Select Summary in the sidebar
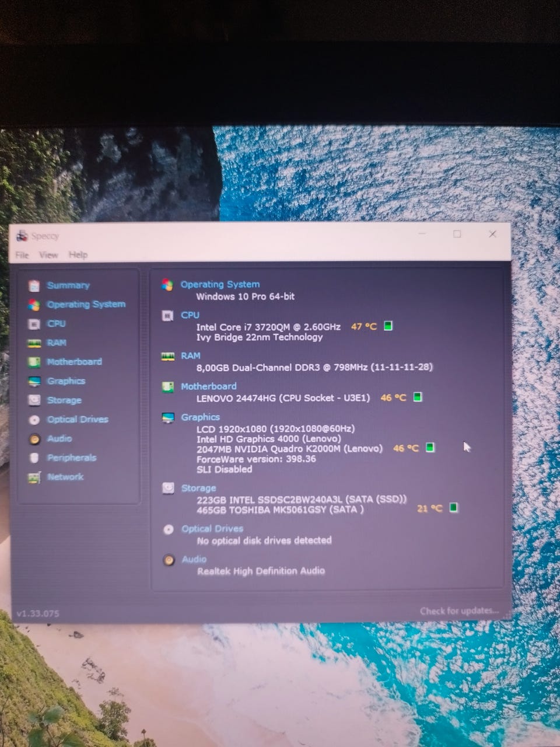Viewport: 560px width, 747px height. click(68, 285)
